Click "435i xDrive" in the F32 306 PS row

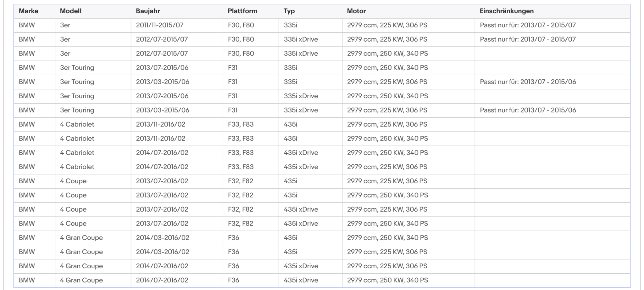click(x=301, y=209)
